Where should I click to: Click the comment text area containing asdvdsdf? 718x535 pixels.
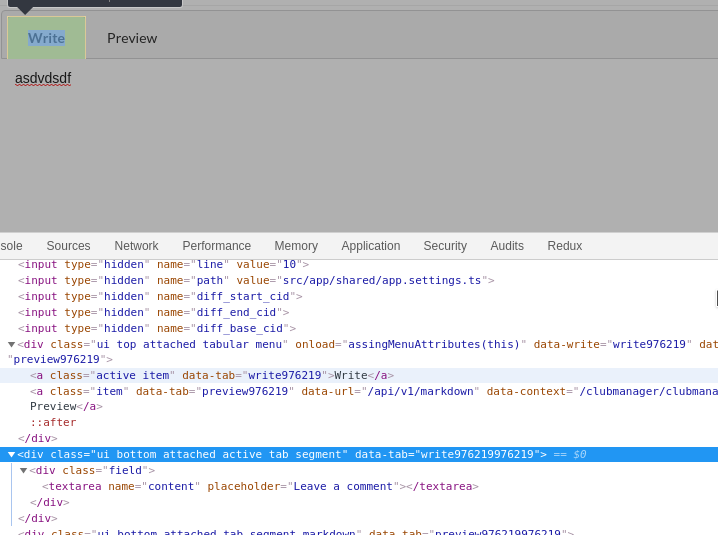pos(359,144)
